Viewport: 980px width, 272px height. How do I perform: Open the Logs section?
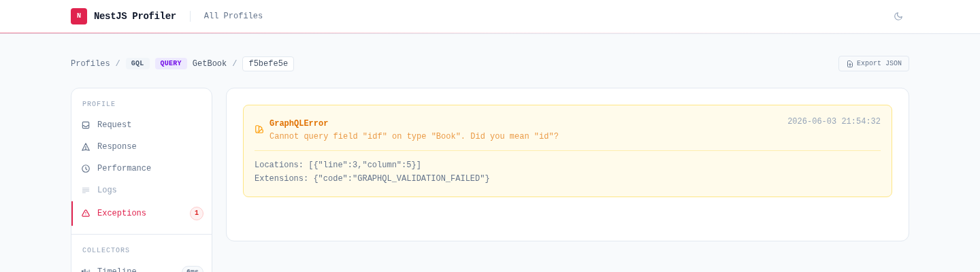[x=142, y=190]
